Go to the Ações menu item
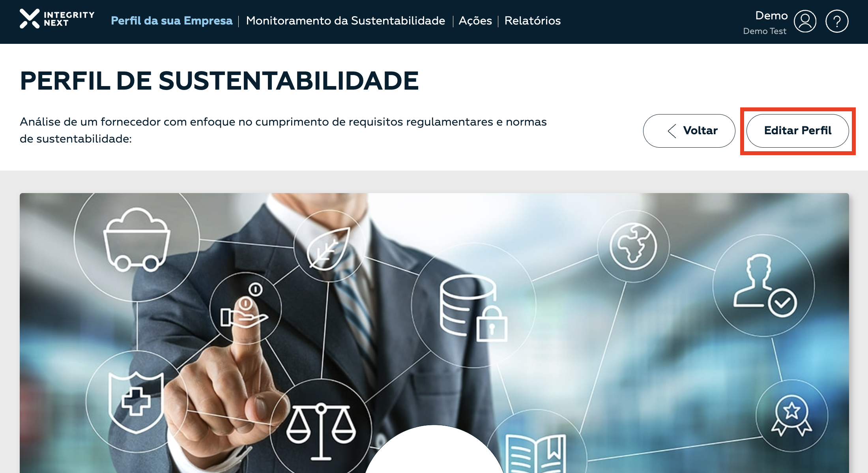Image resolution: width=868 pixels, height=473 pixels. click(475, 21)
